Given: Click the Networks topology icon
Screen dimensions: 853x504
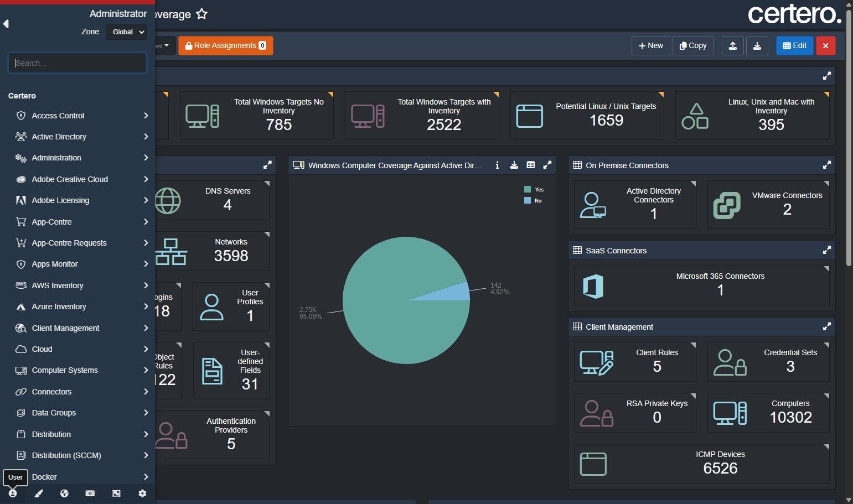Looking at the screenshot, I should point(170,252).
